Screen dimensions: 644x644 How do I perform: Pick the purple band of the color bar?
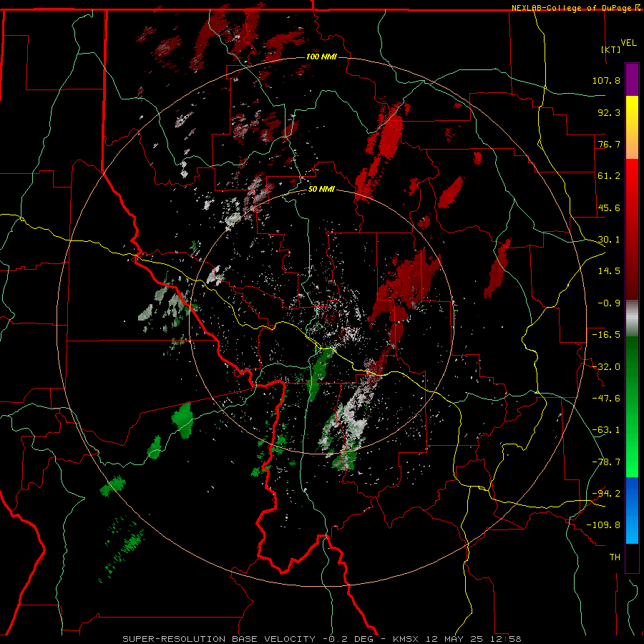click(x=632, y=79)
